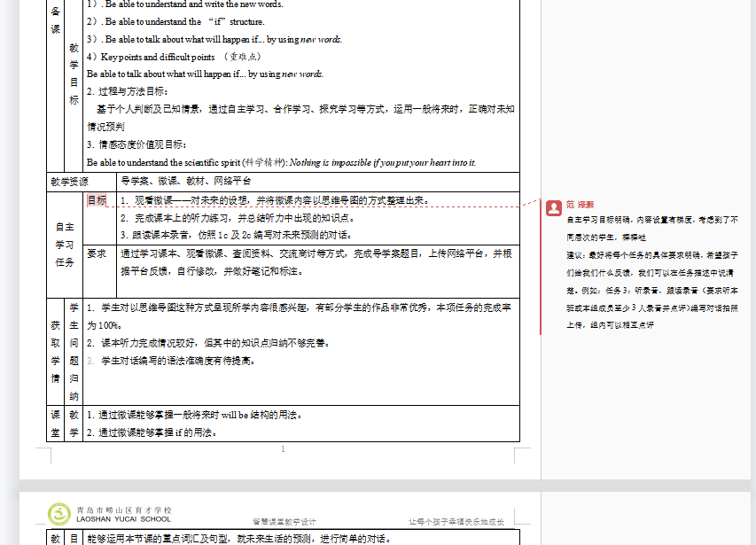Click the Laoshan Yucai School logo in header
Screen dimensions: 756x545
(58, 514)
